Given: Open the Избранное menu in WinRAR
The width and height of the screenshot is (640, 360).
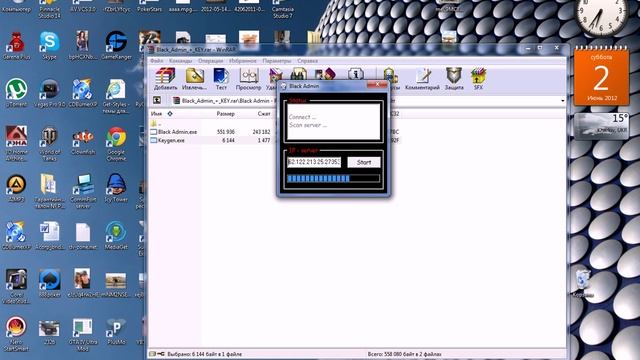Looking at the screenshot, I should click(x=243, y=61).
